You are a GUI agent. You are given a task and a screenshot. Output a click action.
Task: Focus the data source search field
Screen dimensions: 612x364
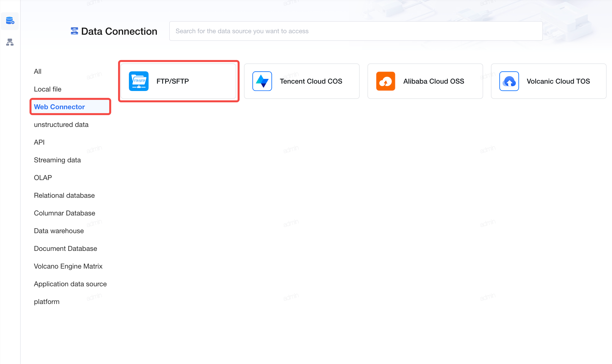(x=356, y=31)
